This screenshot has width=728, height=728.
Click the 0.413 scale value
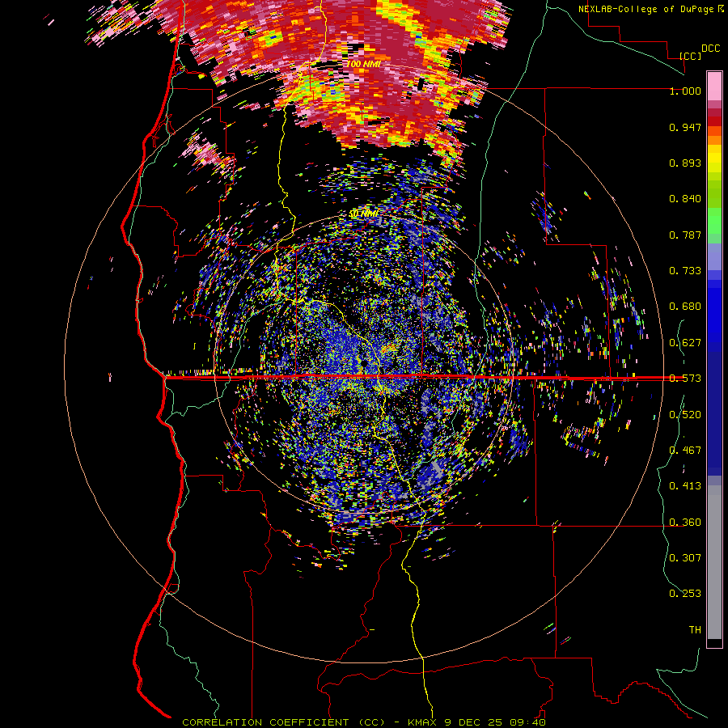(685, 486)
